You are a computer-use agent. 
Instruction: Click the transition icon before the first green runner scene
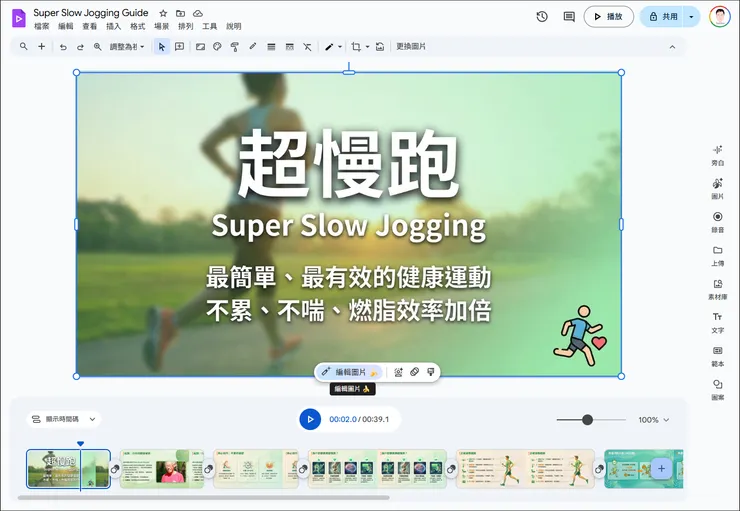tap(451, 469)
